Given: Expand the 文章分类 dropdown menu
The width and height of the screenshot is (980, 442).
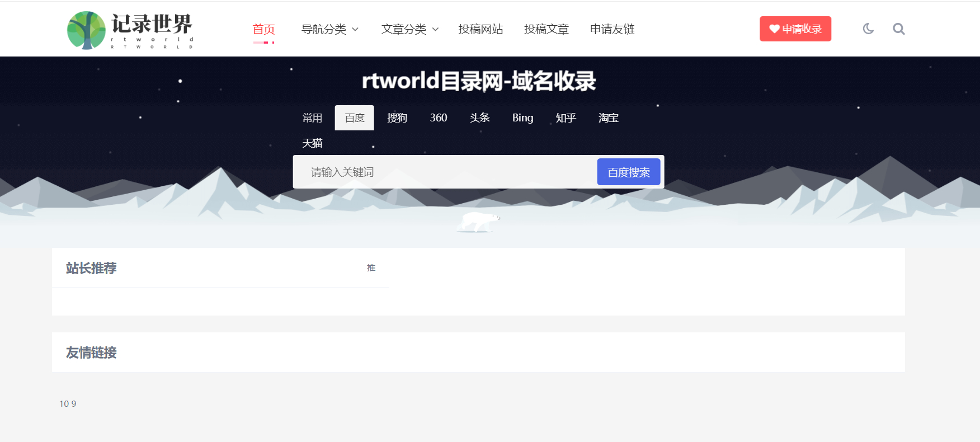Looking at the screenshot, I should pyautogui.click(x=410, y=29).
